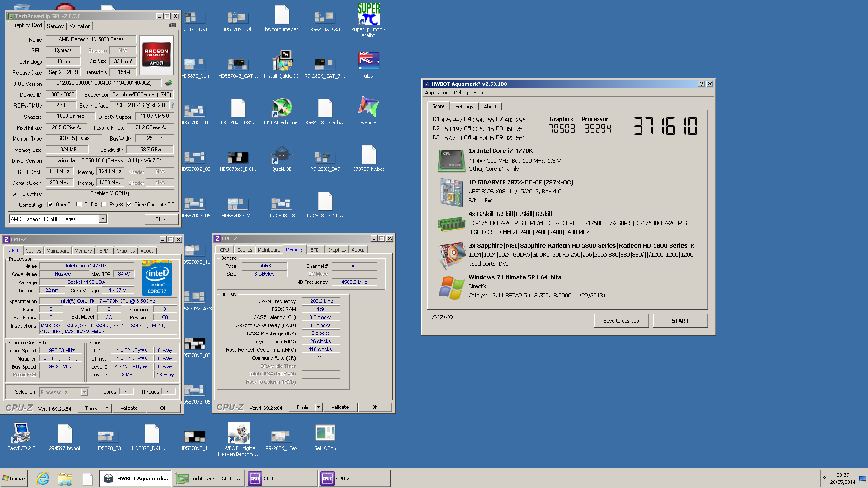The width and height of the screenshot is (868, 488).
Task: Open Internet Explorer from taskbar
Action: (x=43, y=479)
